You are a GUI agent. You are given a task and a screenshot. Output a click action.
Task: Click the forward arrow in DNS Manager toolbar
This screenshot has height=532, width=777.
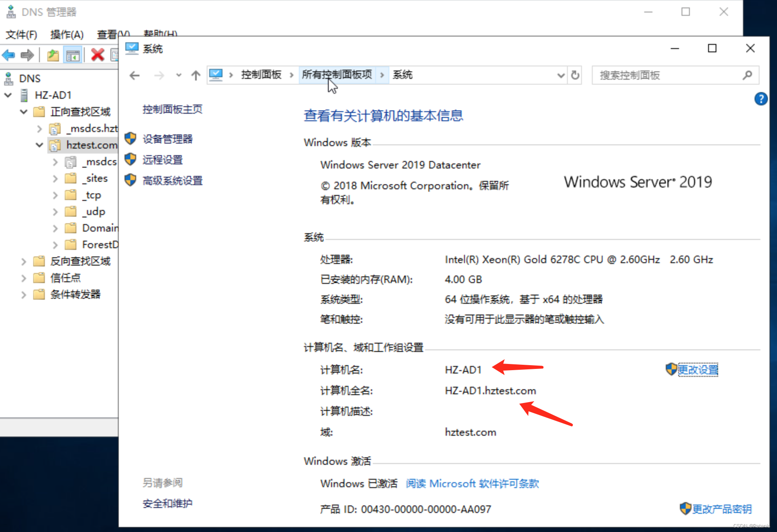(x=27, y=55)
